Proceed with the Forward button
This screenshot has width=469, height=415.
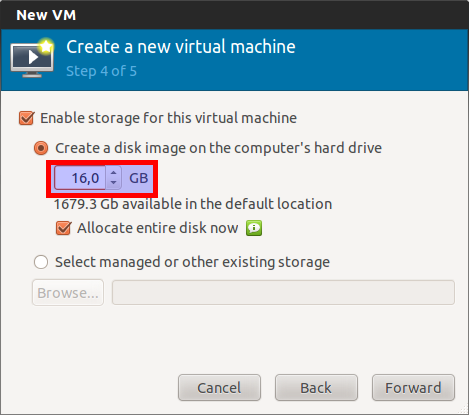click(413, 388)
